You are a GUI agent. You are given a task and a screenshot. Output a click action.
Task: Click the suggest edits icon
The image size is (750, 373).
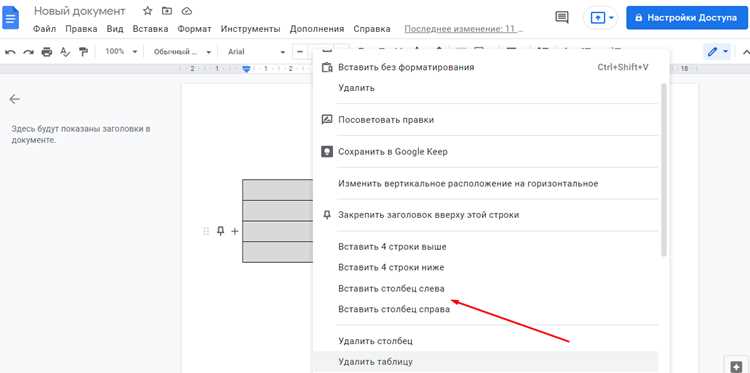(x=327, y=120)
